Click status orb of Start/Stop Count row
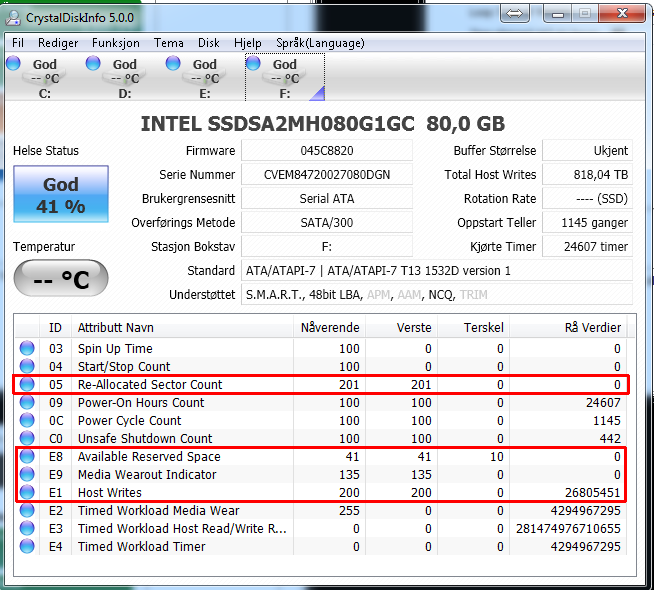This screenshot has width=654, height=590. pos(27,366)
